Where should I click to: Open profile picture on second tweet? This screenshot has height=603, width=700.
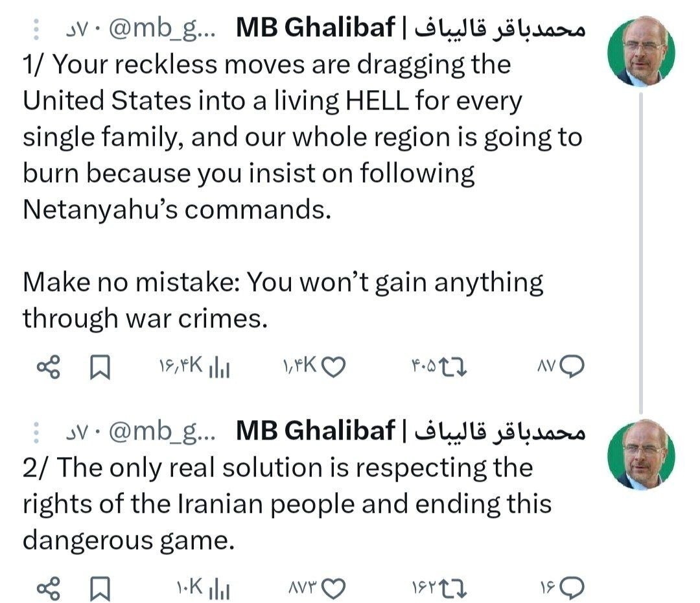[x=641, y=453]
